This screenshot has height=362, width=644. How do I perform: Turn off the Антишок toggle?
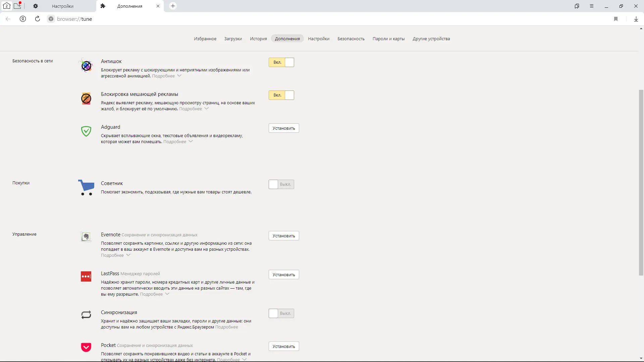tap(281, 62)
